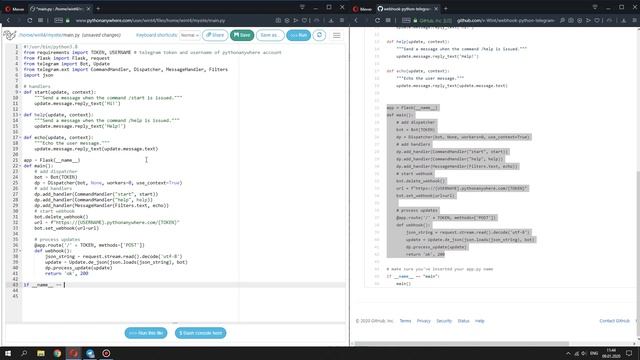Screen dimensions: 640x360
Task: Open the editor hamburger menu
Action: pos(337,36)
